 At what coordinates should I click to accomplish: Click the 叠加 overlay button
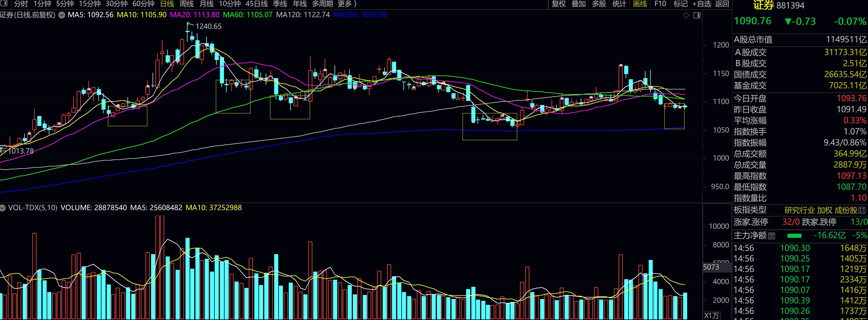(579, 4)
